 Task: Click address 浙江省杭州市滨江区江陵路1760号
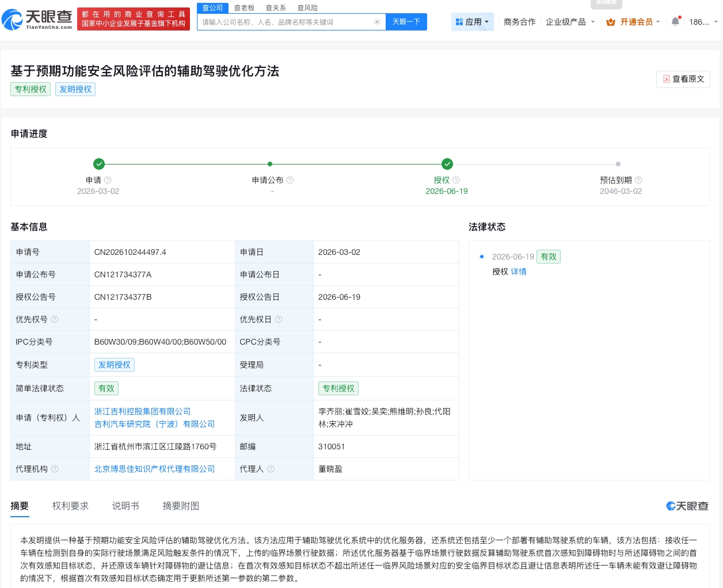(x=155, y=446)
